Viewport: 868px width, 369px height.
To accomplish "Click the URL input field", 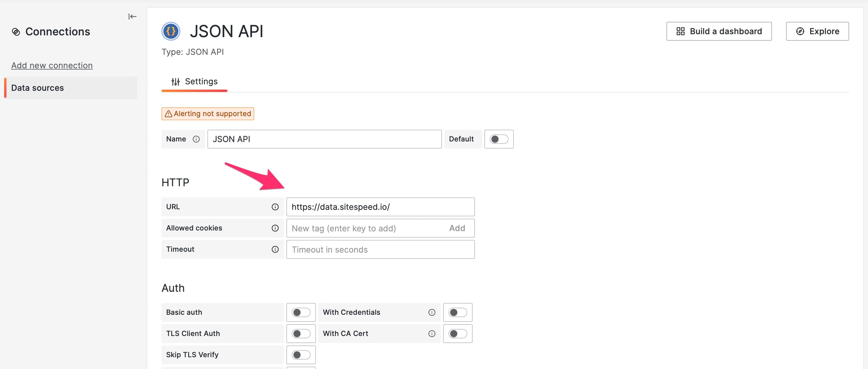I will [x=380, y=206].
